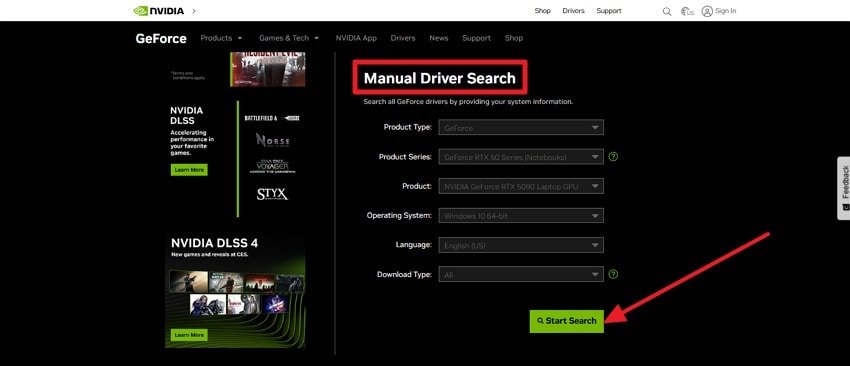Click the Sign In text link
This screenshot has width=850, height=366.
coord(726,11)
